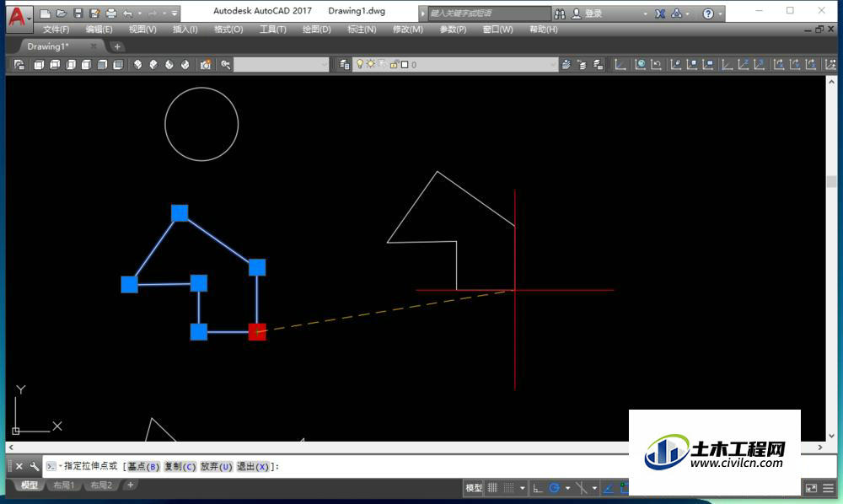Click the Open file icon
Screen dimensions: 843x504
tap(62, 13)
